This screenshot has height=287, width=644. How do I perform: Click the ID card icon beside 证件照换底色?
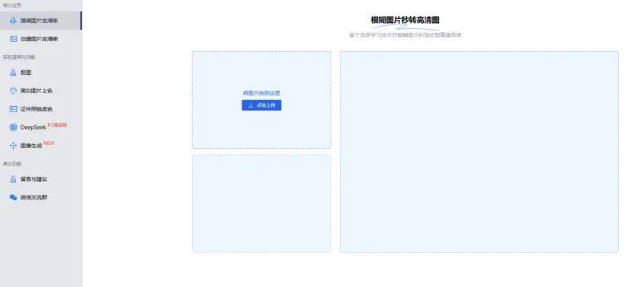[13, 109]
